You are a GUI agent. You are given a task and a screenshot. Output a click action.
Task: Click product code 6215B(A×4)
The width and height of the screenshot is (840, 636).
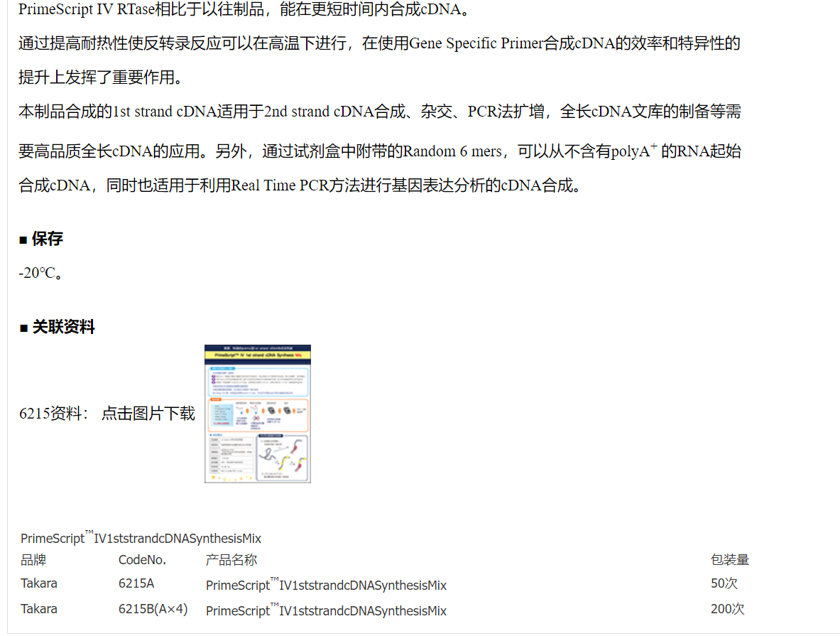[153, 609]
